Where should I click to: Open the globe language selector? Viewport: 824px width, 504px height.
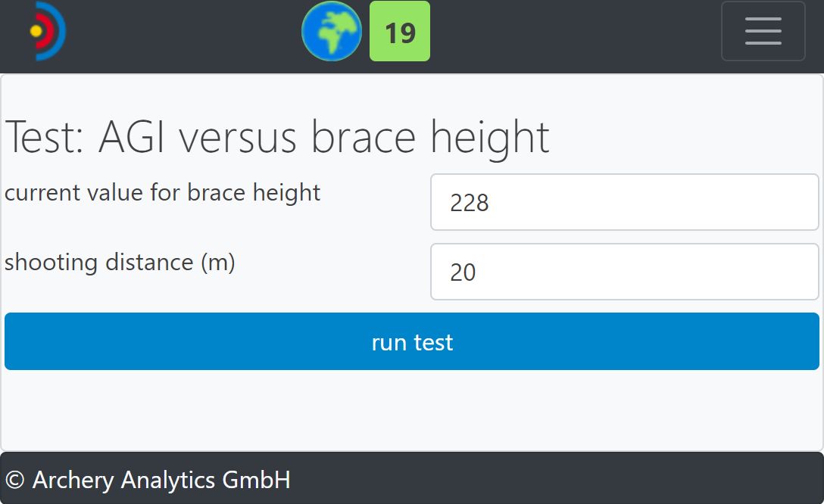point(332,31)
